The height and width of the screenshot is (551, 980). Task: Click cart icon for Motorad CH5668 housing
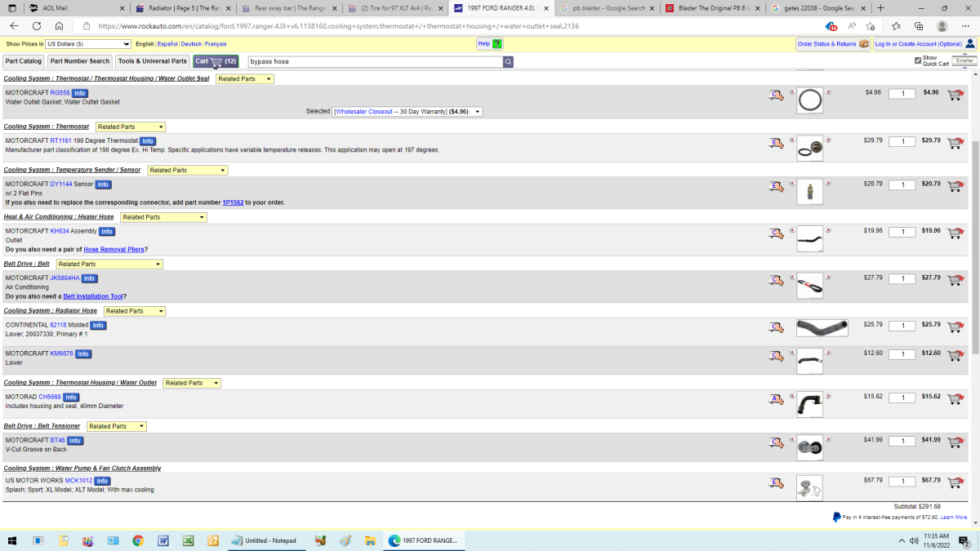[x=955, y=398]
